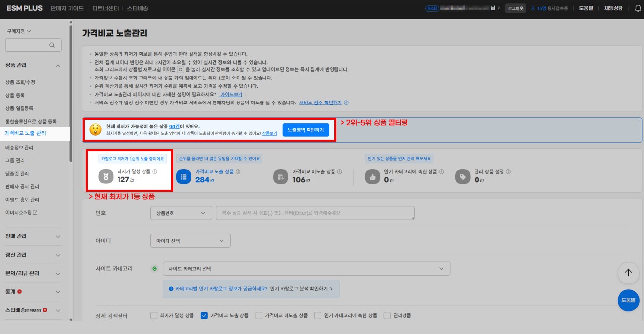Tick the 관리상품 checkbox
Image resolution: width=644 pixels, height=334 pixels.
click(387, 315)
